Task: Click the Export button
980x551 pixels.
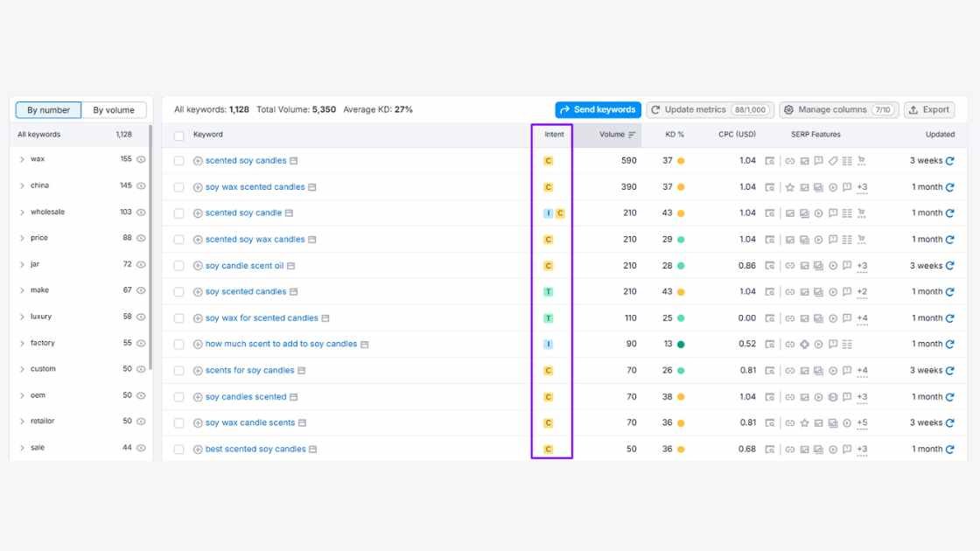Action: 929,110
